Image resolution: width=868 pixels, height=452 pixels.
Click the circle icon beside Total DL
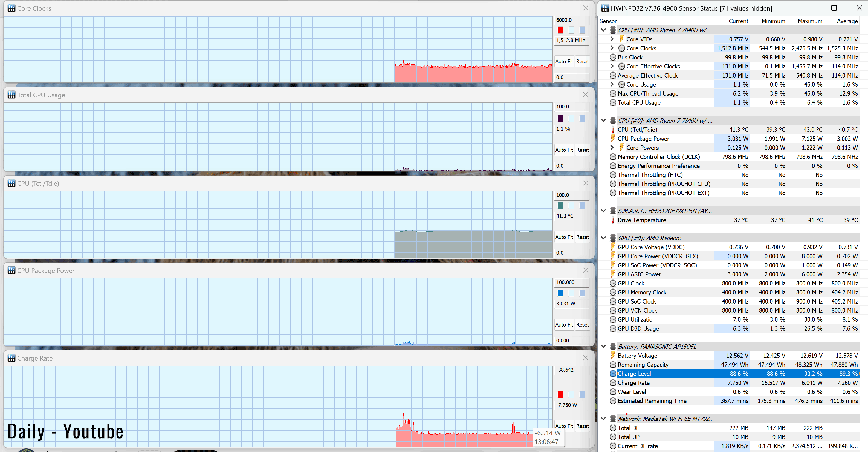(613, 428)
